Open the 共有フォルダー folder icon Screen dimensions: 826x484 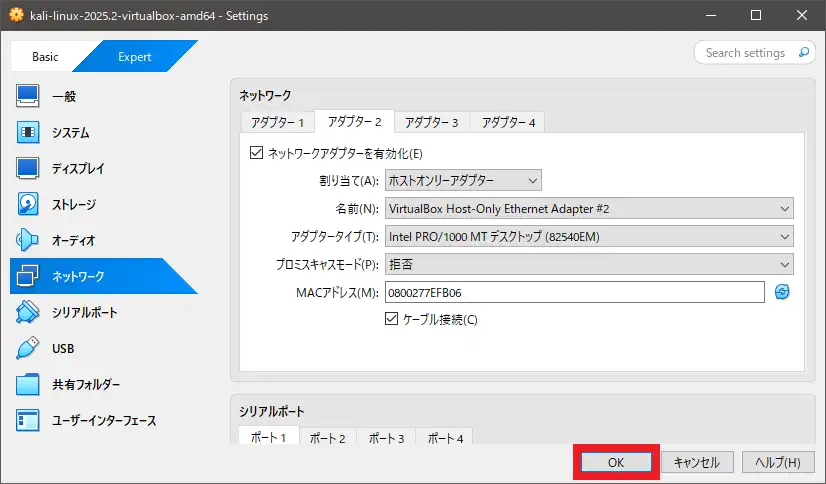[x=27, y=384]
